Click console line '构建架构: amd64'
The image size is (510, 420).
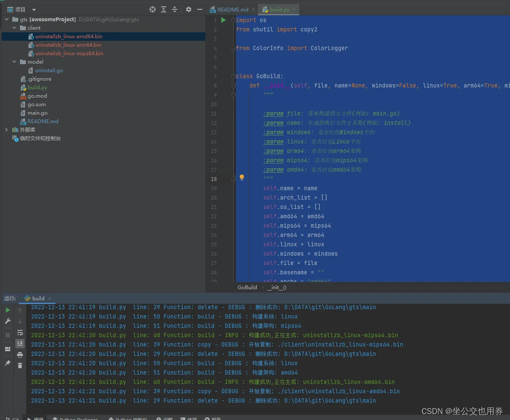(x=275, y=372)
